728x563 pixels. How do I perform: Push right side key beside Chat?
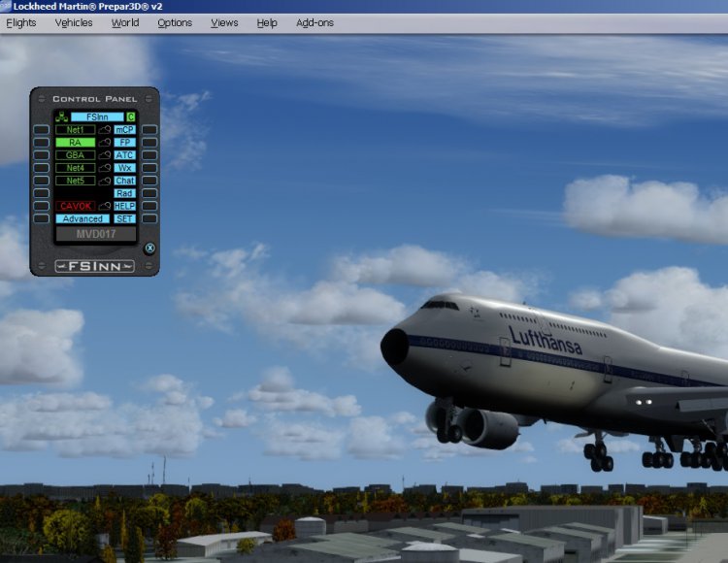[x=149, y=181]
